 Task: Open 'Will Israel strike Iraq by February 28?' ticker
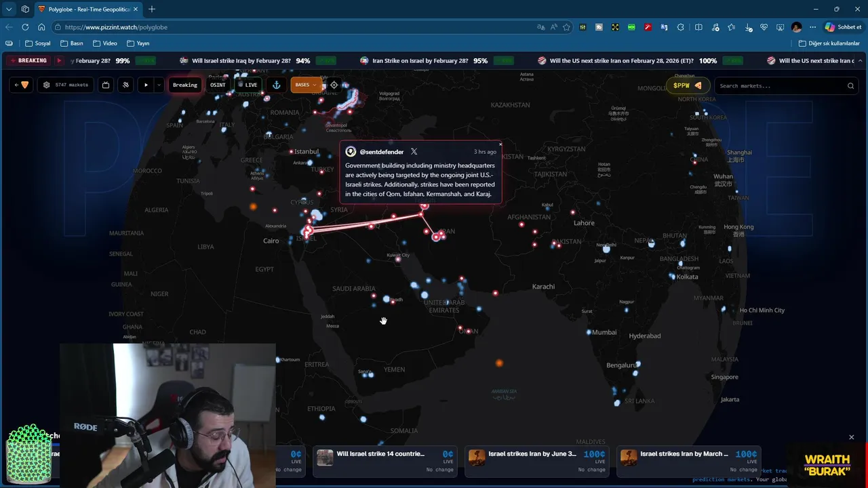point(241,61)
